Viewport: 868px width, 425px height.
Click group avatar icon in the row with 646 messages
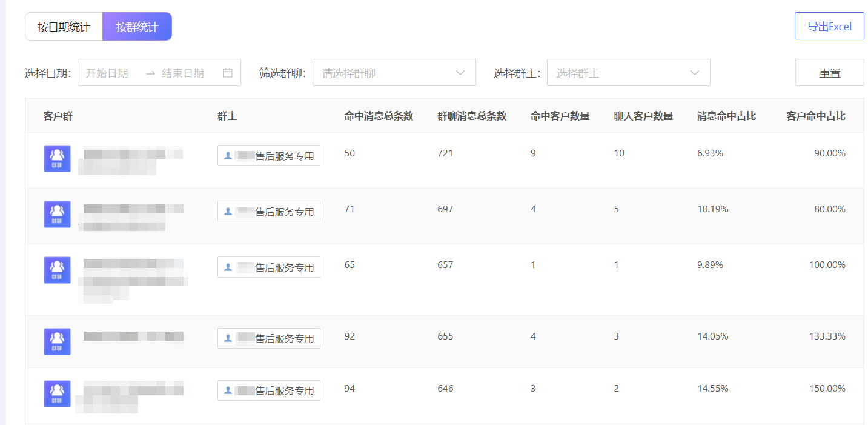point(57,393)
